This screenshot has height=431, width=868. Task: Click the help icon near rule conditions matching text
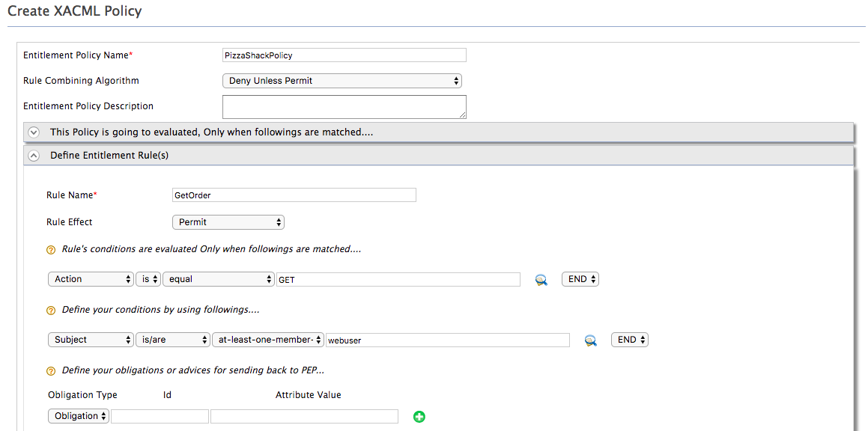point(50,249)
